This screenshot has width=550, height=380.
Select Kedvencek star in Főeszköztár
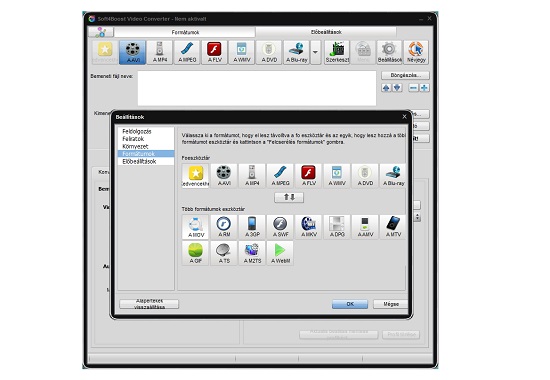(x=195, y=176)
